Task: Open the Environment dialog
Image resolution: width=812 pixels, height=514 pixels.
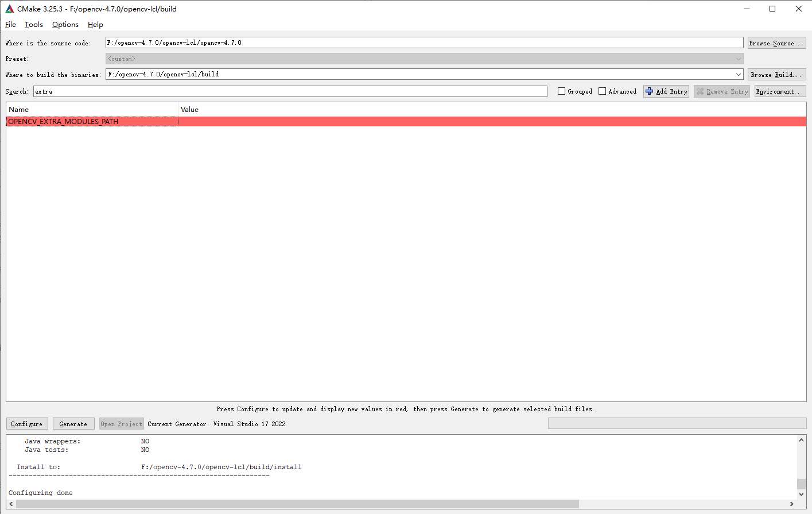Action: tap(779, 91)
